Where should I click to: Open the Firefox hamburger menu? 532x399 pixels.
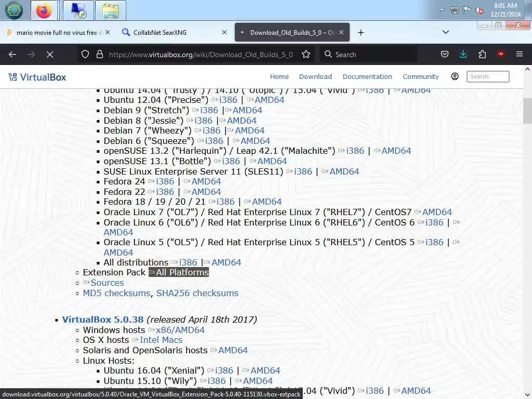tap(520, 54)
